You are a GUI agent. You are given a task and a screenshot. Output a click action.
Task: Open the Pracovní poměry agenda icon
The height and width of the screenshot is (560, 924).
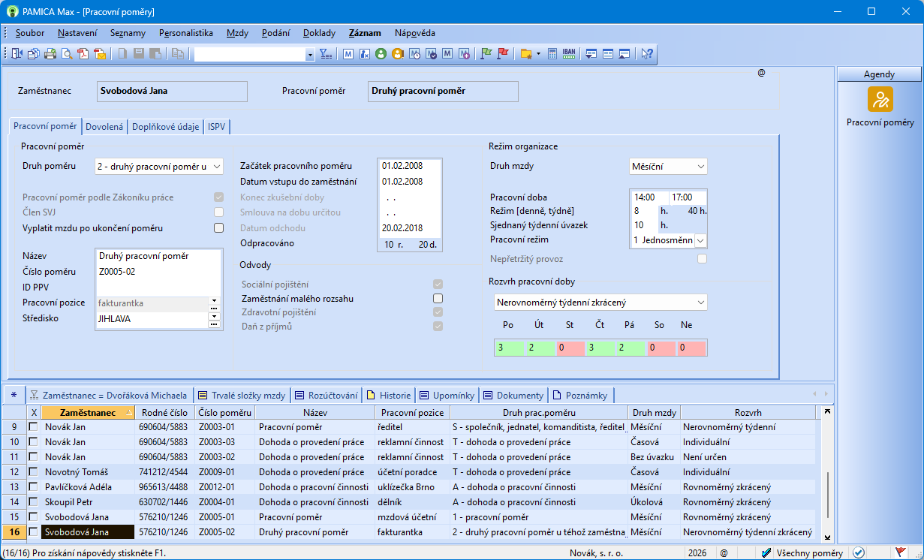click(x=880, y=100)
